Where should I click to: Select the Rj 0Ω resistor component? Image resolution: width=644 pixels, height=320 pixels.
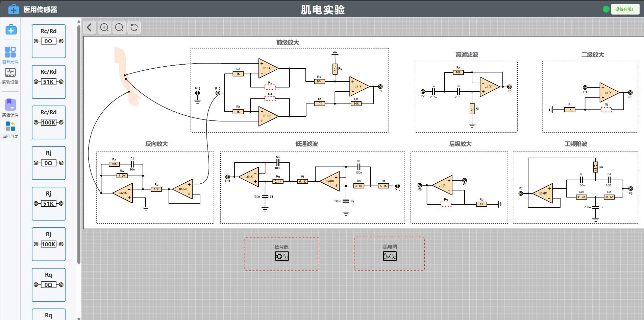pyautogui.click(x=49, y=163)
